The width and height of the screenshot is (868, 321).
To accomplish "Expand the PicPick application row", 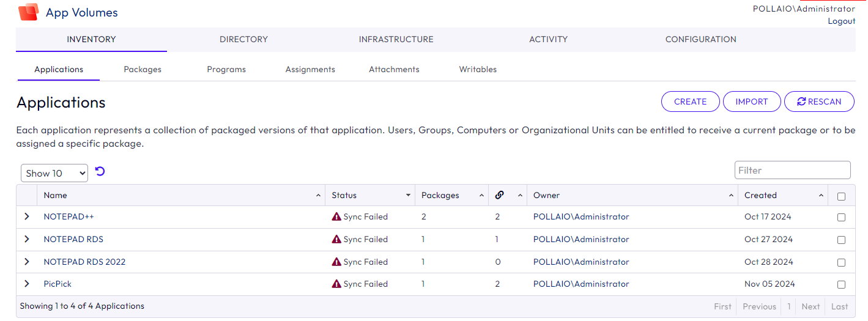I will point(26,284).
